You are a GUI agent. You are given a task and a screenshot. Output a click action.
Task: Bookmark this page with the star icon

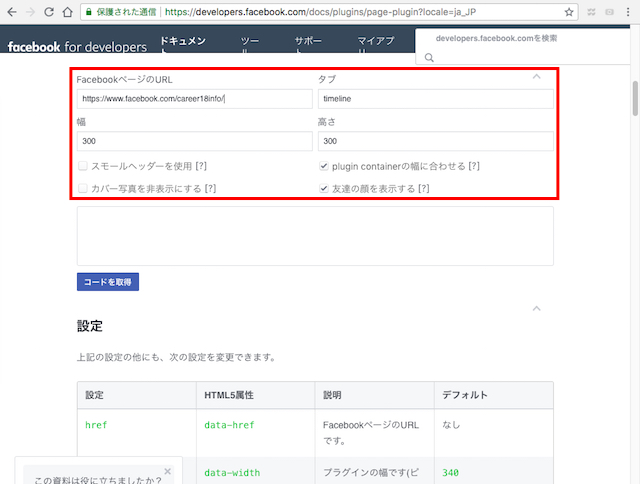(x=569, y=13)
